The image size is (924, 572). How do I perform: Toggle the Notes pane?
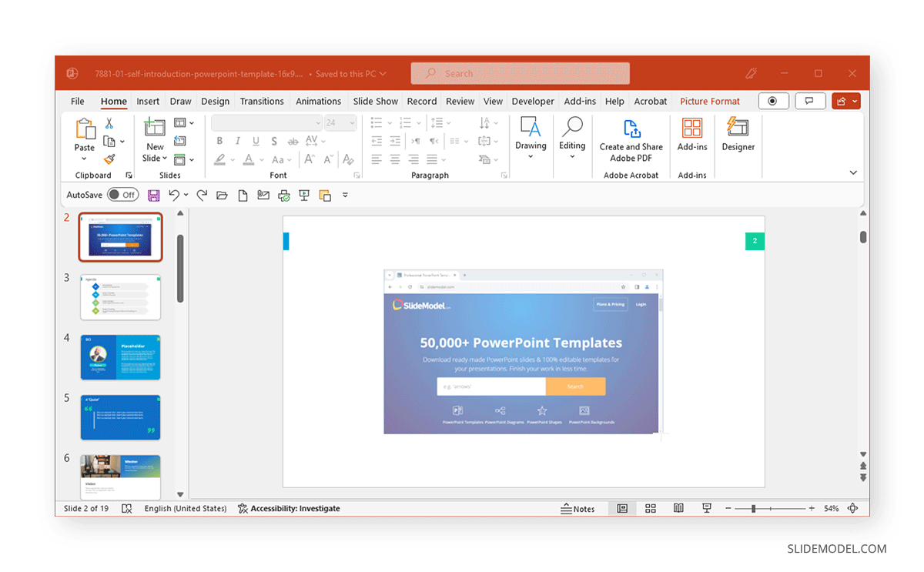pyautogui.click(x=578, y=508)
